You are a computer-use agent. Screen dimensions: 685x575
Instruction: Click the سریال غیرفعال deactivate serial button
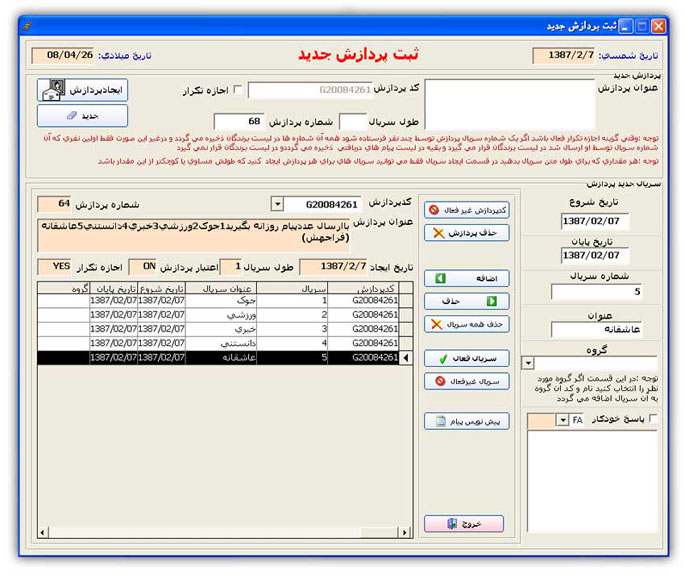pyautogui.click(x=467, y=381)
